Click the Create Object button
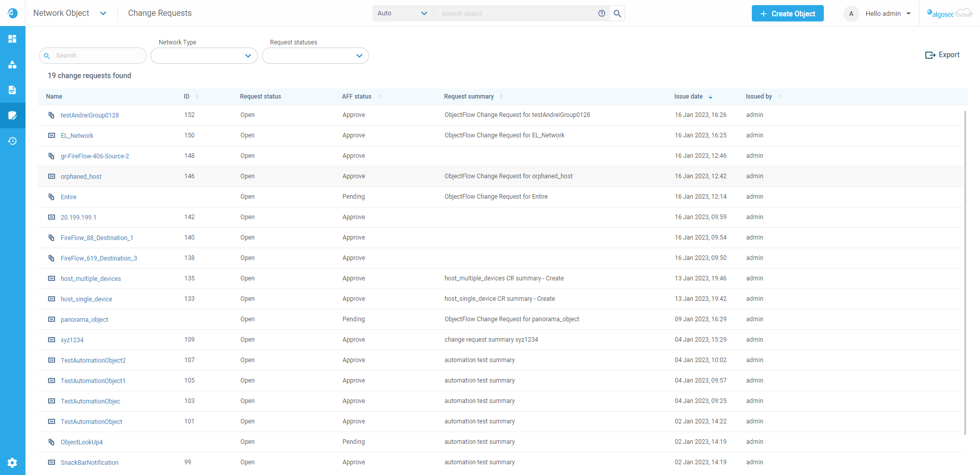980x475 pixels. [787, 14]
